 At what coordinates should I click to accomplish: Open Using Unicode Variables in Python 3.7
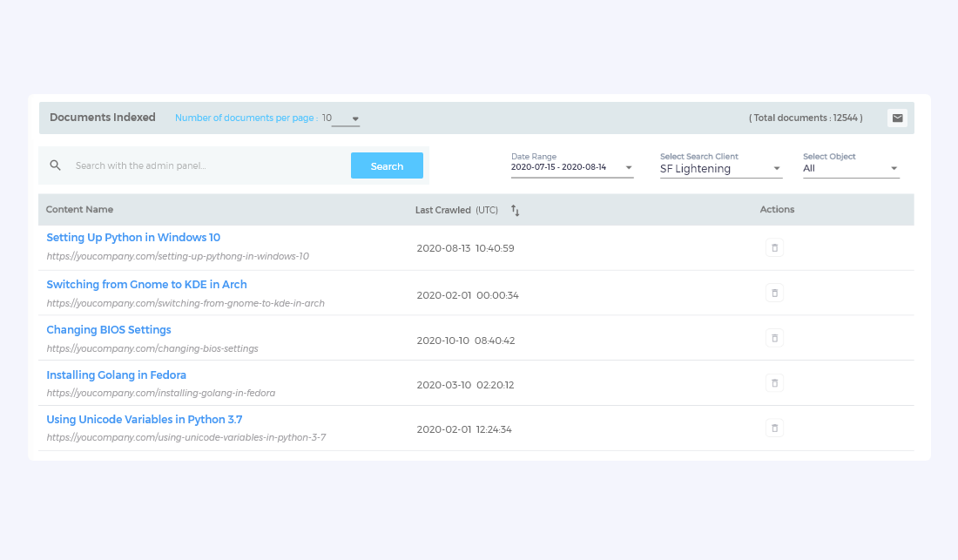pyautogui.click(x=144, y=420)
